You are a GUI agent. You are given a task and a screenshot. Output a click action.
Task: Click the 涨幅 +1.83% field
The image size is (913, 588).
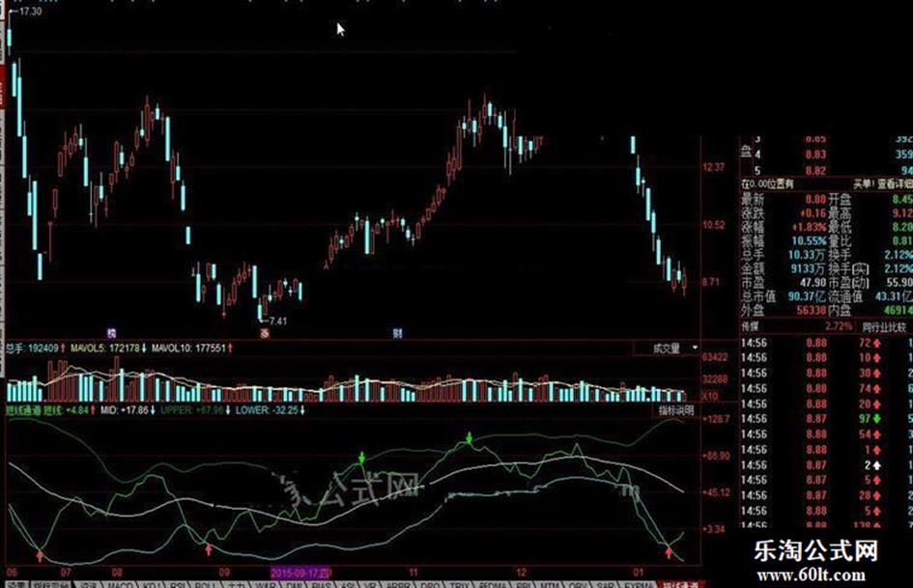coord(784,227)
